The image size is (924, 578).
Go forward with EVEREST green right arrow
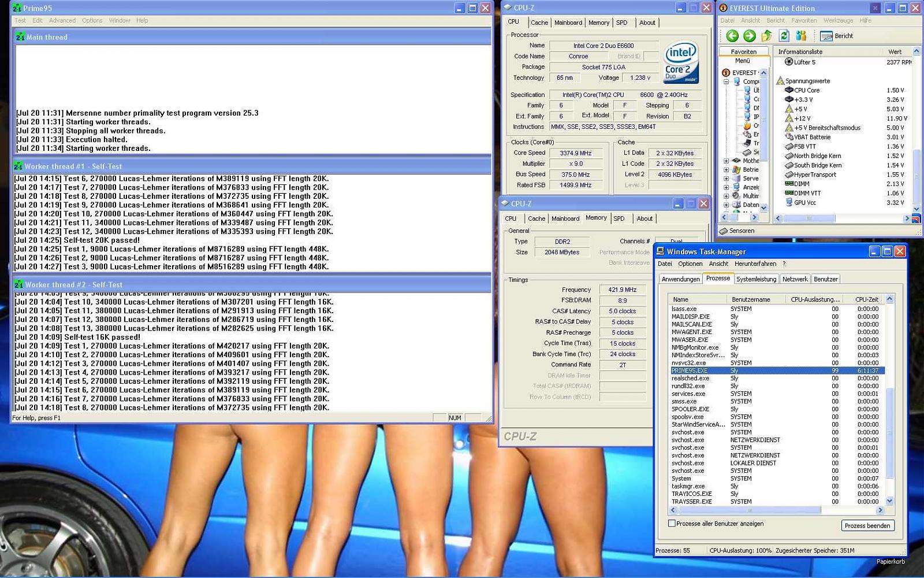click(750, 36)
